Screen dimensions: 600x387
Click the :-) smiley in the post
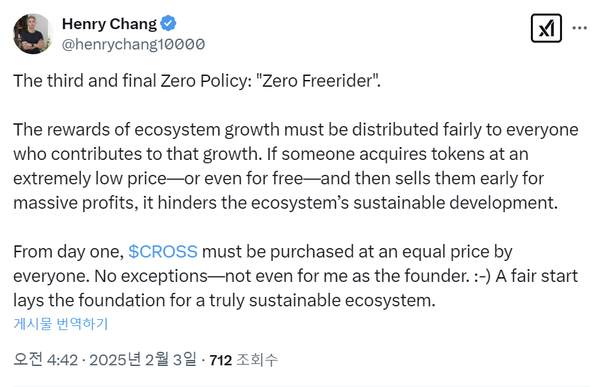click(x=482, y=276)
